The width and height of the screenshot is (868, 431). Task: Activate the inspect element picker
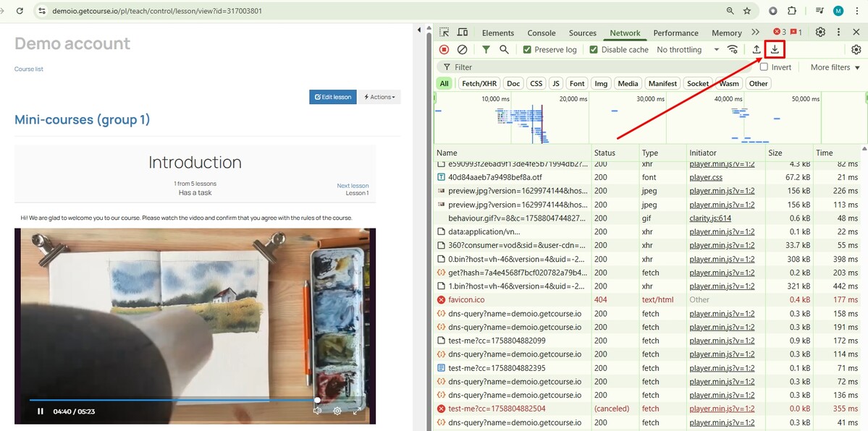444,33
